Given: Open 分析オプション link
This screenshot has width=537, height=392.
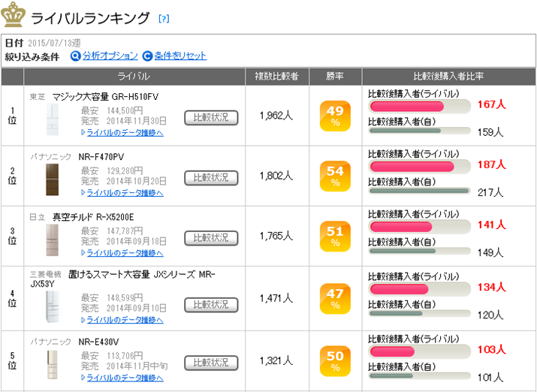Looking at the screenshot, I should click(110, 56).
